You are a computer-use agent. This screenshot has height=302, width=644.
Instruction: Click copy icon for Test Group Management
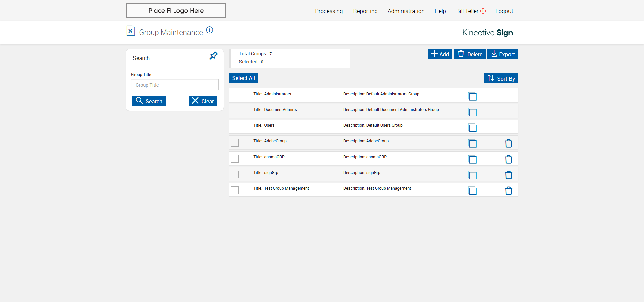(472, 191)
